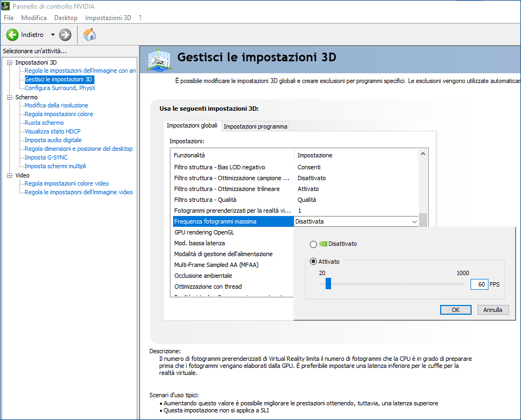This screenshot has width=521, height=420.
Task: Click the green Indietro back arrow icon
Action: tap(12, 35)
